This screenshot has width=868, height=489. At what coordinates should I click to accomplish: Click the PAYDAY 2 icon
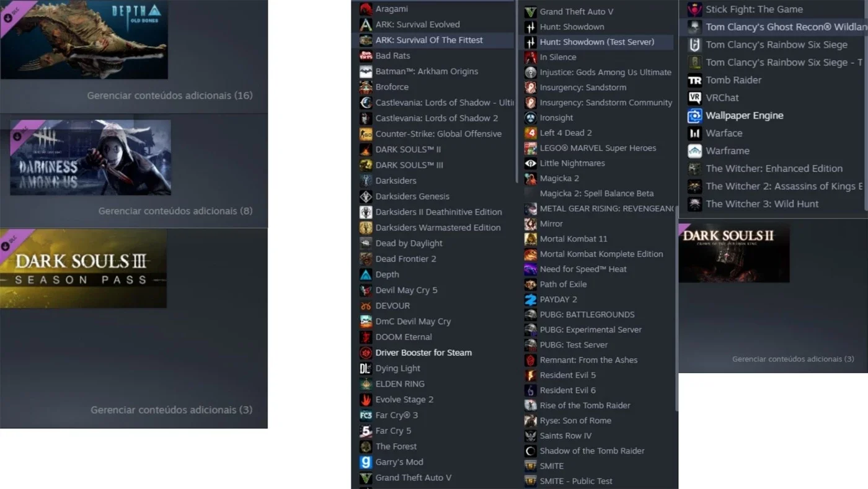click(x=530, y=299)
